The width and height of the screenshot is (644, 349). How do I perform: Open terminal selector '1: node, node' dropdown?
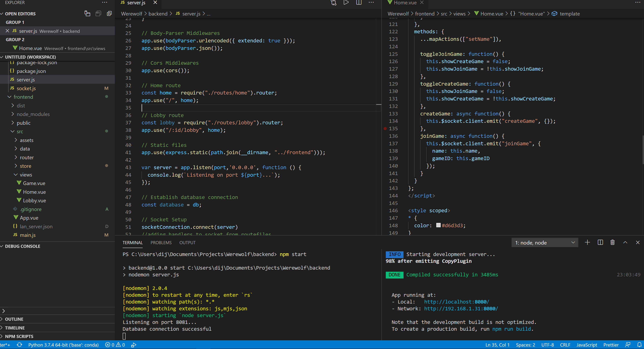tap(545, 242)
